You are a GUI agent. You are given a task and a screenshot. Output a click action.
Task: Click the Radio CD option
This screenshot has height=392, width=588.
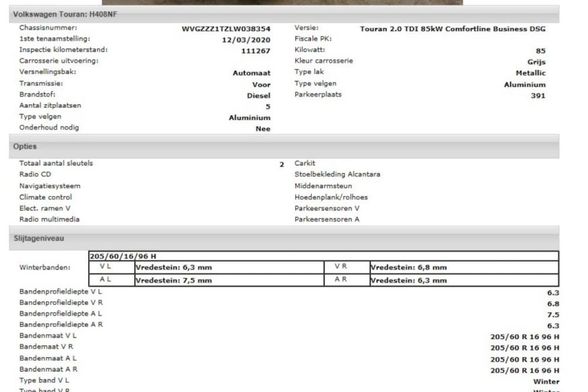35,174
